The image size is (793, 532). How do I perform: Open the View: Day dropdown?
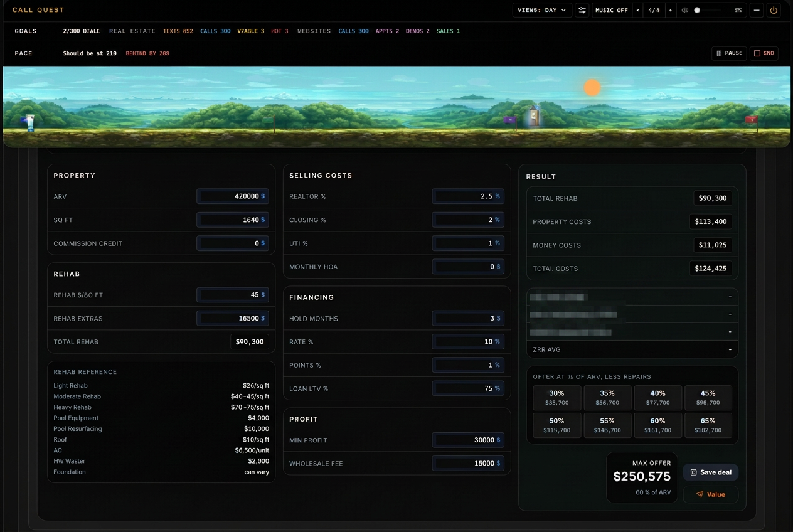tap(542, 10)
